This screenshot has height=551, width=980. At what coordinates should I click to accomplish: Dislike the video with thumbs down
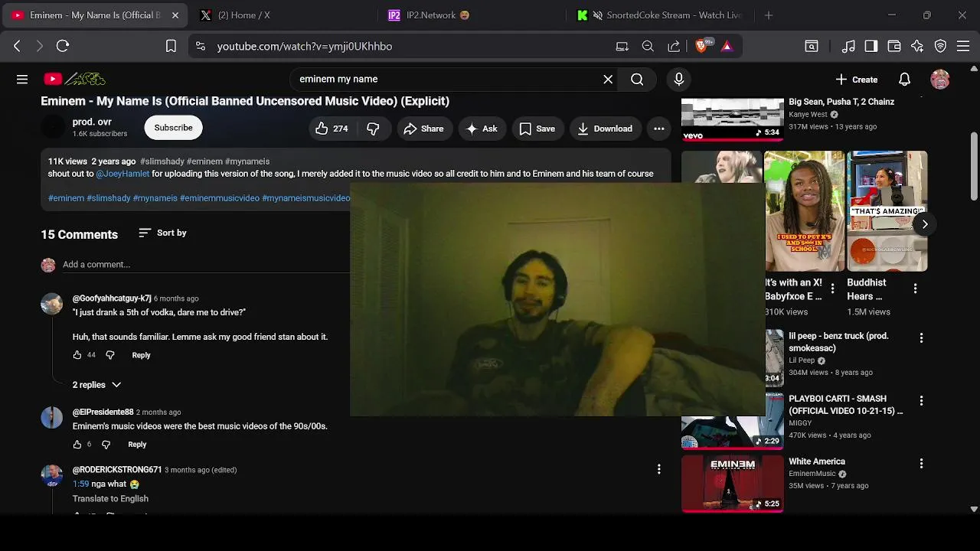click(374, 129)
